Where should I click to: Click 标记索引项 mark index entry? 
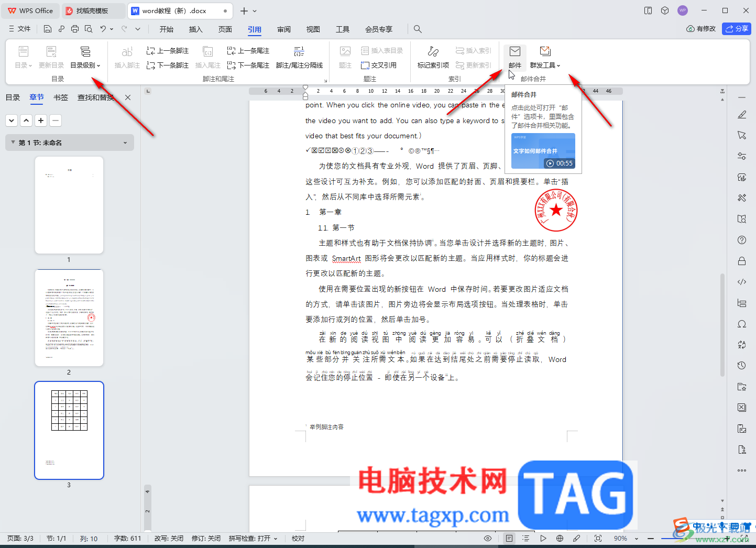pos(433,58)
